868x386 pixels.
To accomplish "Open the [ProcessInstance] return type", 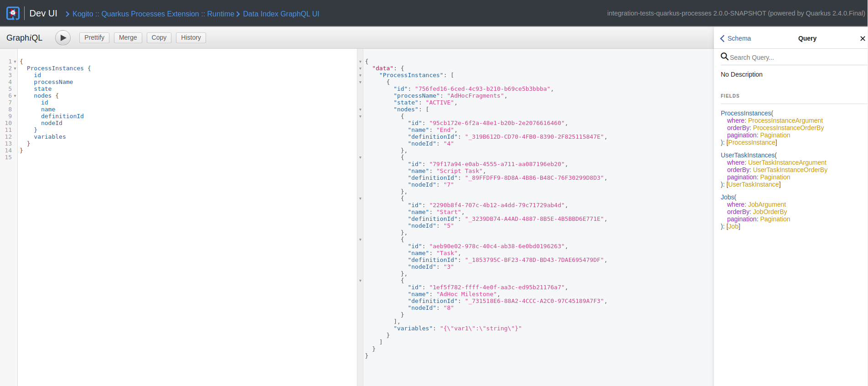I will pyautogui.click(x=752, y=142).
